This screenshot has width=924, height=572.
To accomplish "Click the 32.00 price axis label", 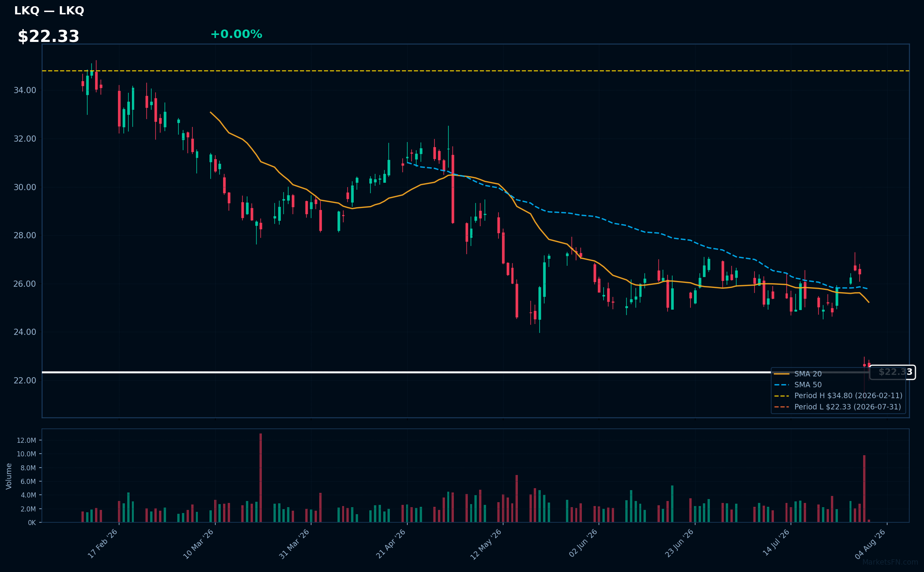I will (25, 139).
